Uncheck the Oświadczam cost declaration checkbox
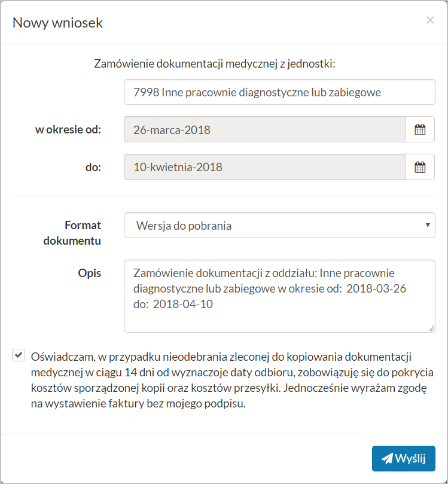This screenshot has height=484, width=448. point(19,355)
